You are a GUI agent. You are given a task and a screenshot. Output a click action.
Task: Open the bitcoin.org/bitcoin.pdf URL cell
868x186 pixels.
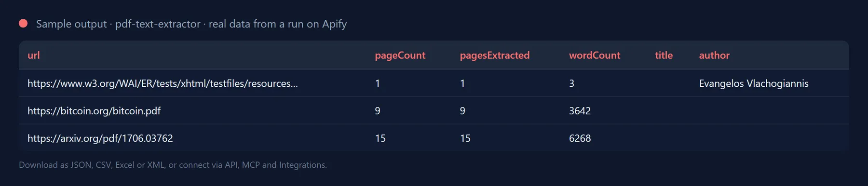click(x=94, y=111)
